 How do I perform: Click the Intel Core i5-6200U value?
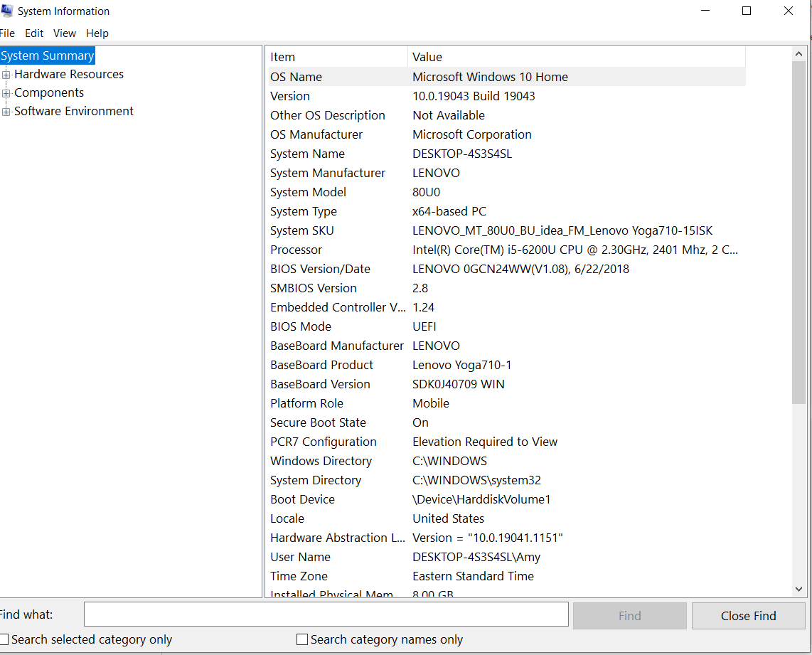coord(575,250)
